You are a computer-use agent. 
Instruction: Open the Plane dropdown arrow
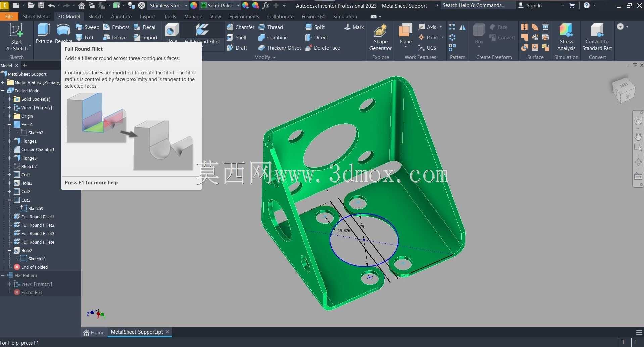coord(405,47)
